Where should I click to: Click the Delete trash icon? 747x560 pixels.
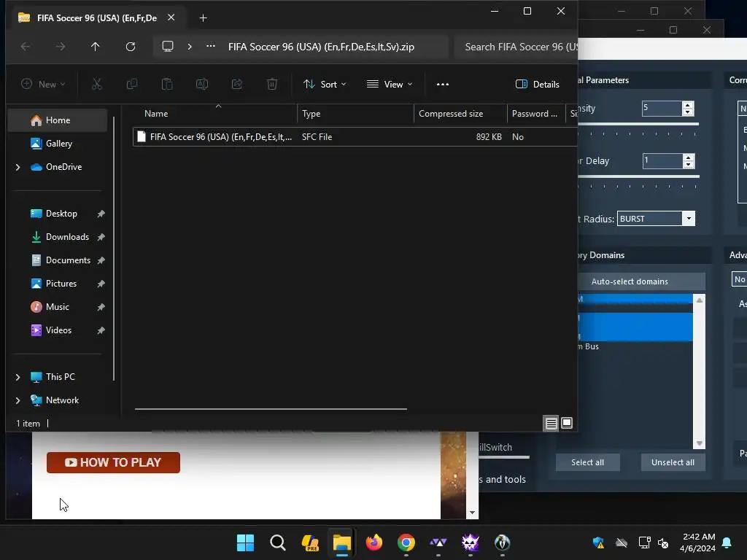272,85
